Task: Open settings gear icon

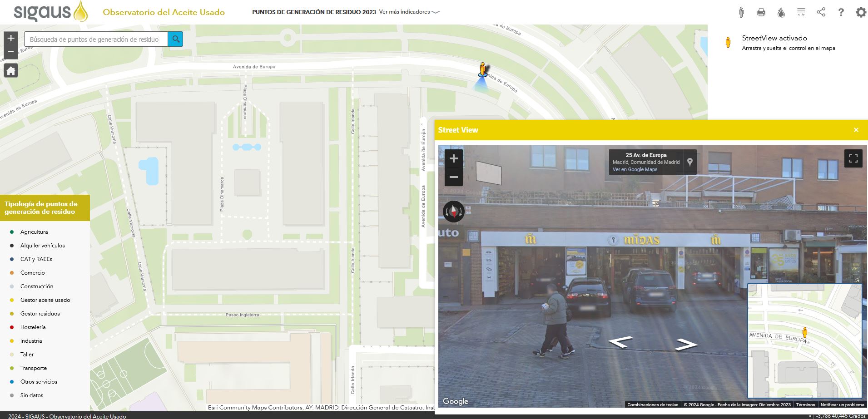Action: (860, 12)
